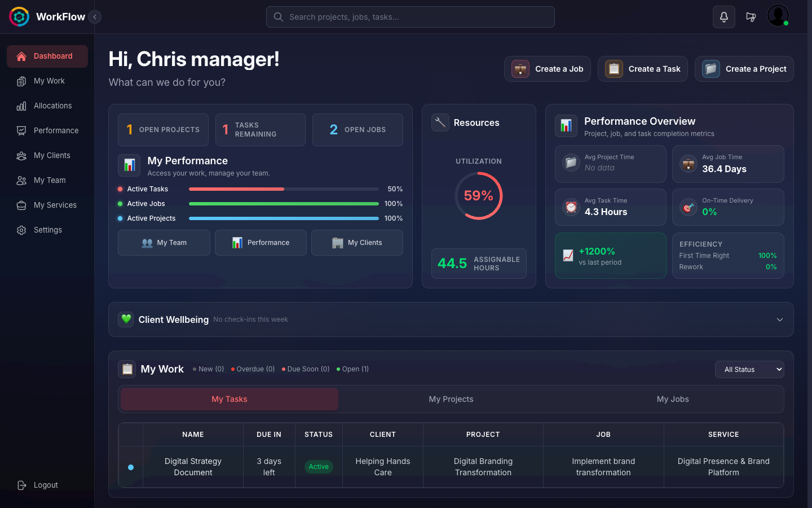812x508 pixels.
Task: Open your profile avatar menu
Action: pos(778,15)
